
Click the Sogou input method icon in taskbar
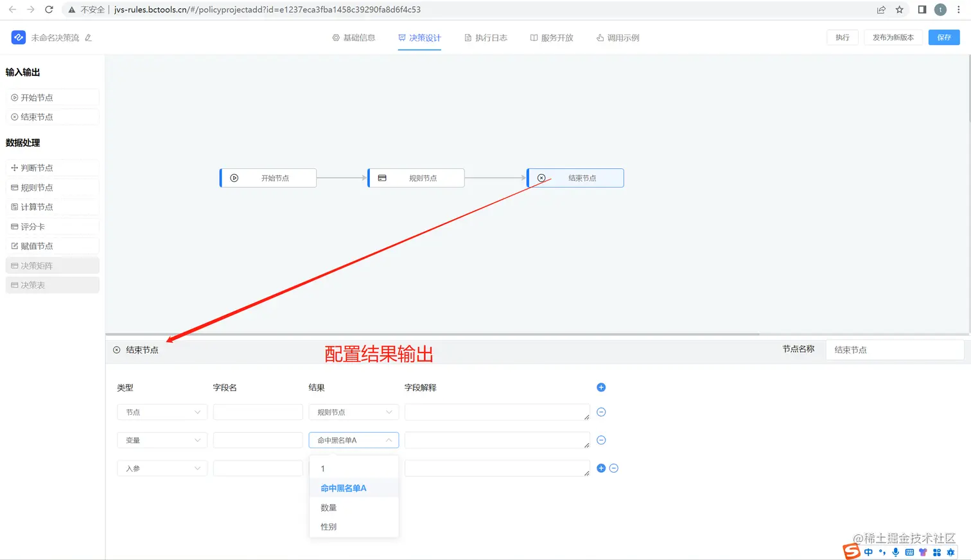[852, 551]
